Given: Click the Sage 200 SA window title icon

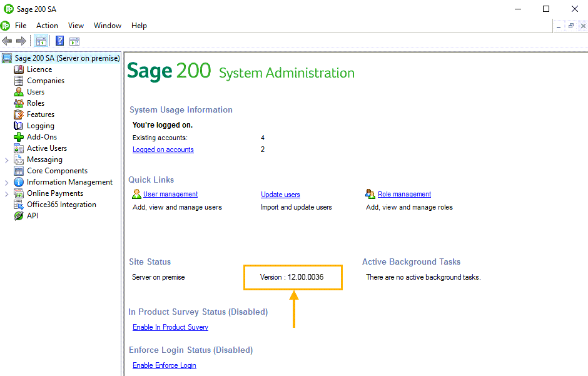Looking at the screenshot, I should tap(9, 9).
